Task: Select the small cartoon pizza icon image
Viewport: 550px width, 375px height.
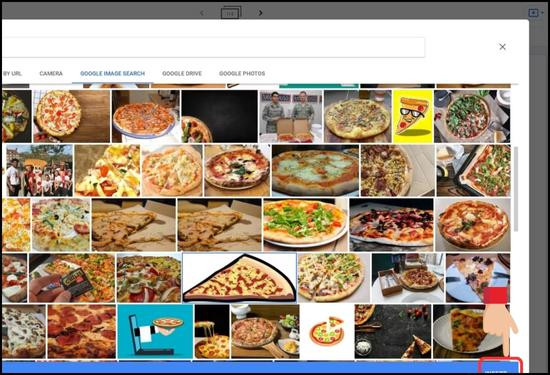Action: pyautogui.click(x=327, y=331)
